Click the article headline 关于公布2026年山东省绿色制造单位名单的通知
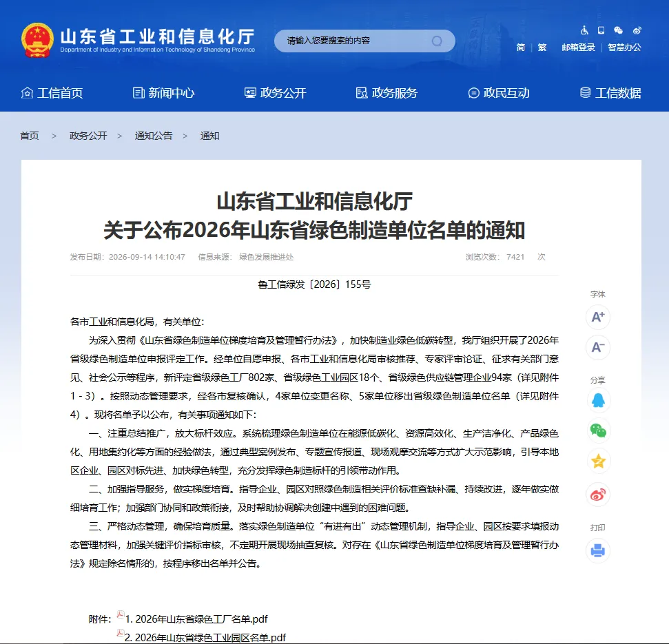Viewport: 669px width, 644px height. pyautogui.click(x=314, y=230)
